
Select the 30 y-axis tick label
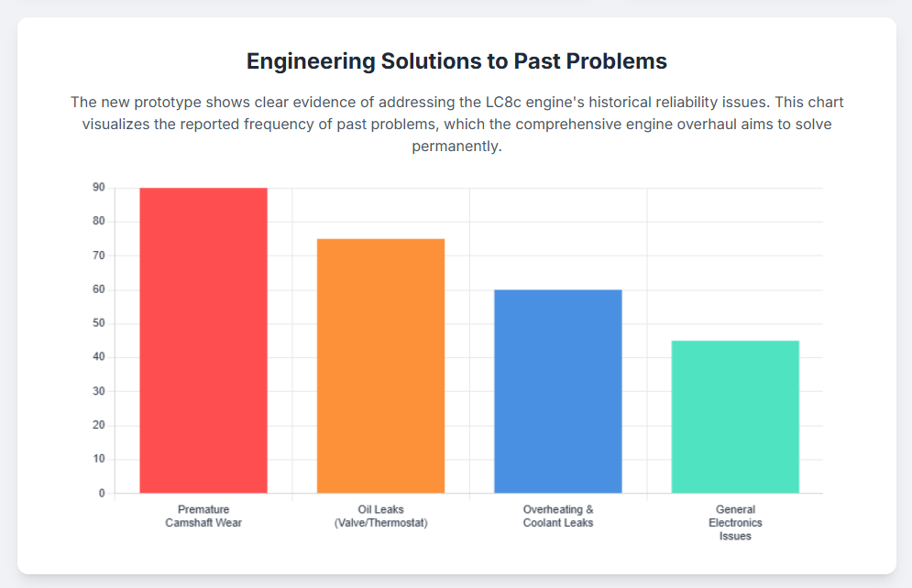tap(98, 391)
